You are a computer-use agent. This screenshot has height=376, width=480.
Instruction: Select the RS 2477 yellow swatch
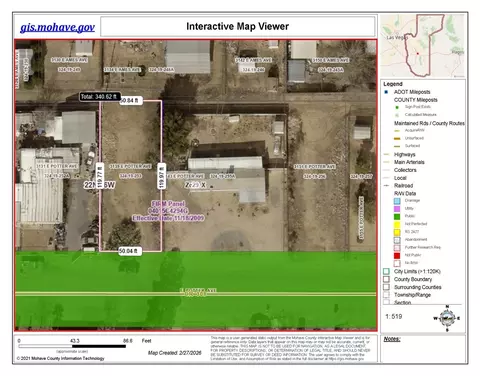click(x=397, y=232)
